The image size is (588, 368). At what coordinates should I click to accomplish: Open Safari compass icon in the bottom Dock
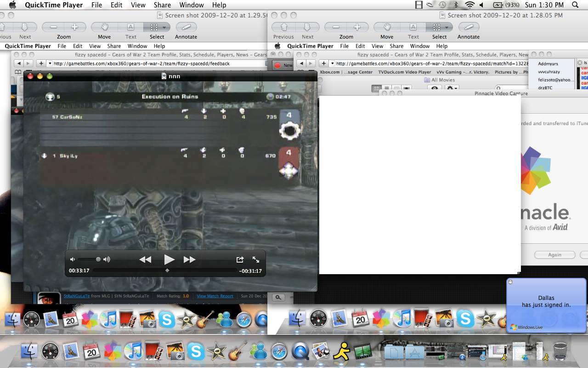pos(280,352)
